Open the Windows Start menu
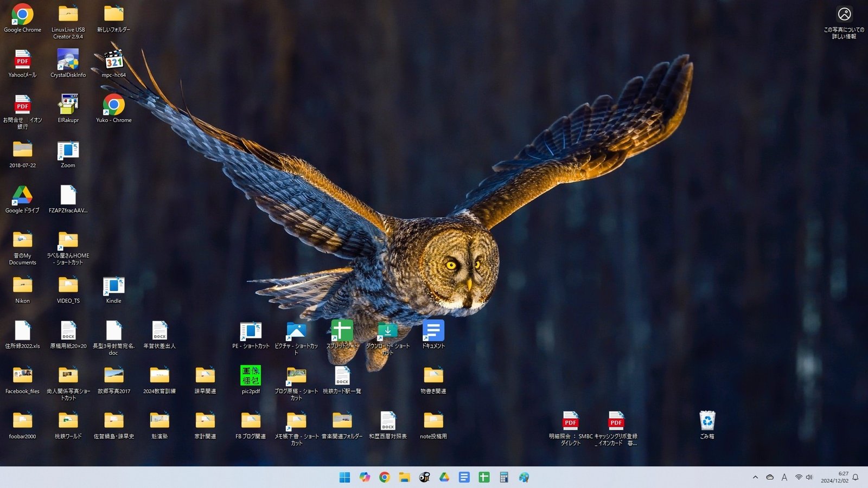 344,477
